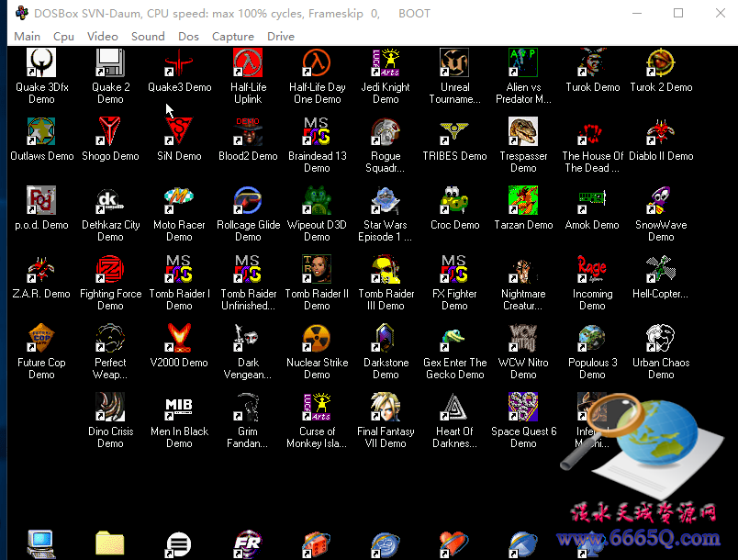Select the Tomb Raider I Demo icon

pos(179,269)
